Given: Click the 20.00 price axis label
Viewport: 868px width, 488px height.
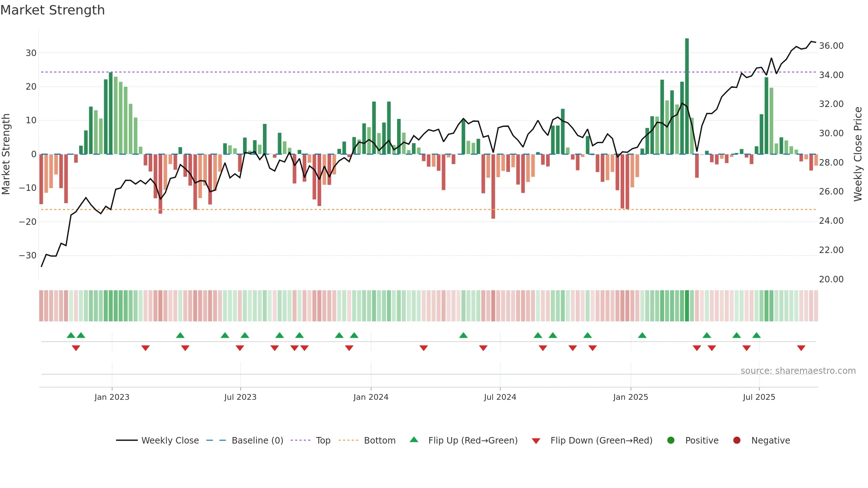Looking at the screenshot, I should click(831, 279).
